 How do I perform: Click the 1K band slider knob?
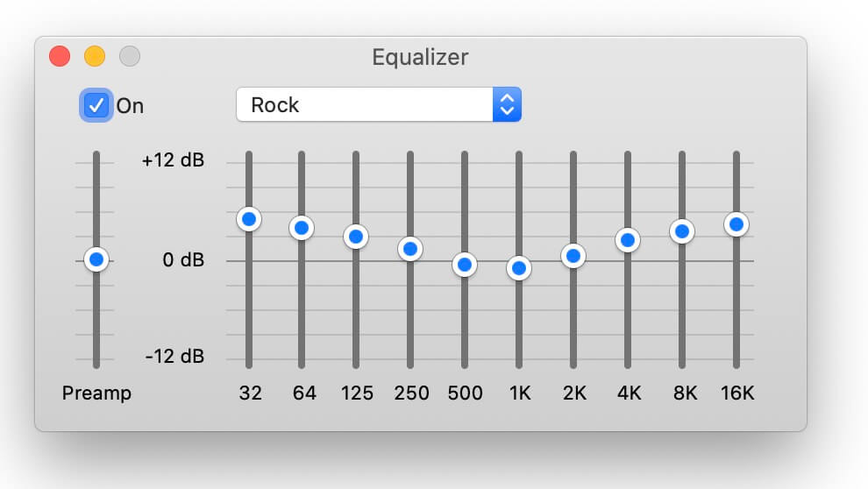coord(519,268)
